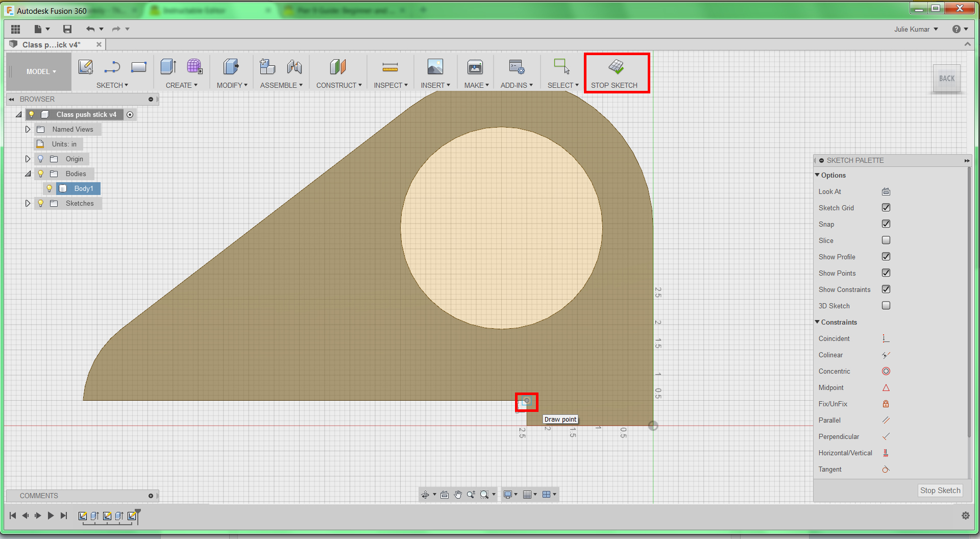Open the INSPECT menu
Screen dimensions: 980x539
[390, 85]
